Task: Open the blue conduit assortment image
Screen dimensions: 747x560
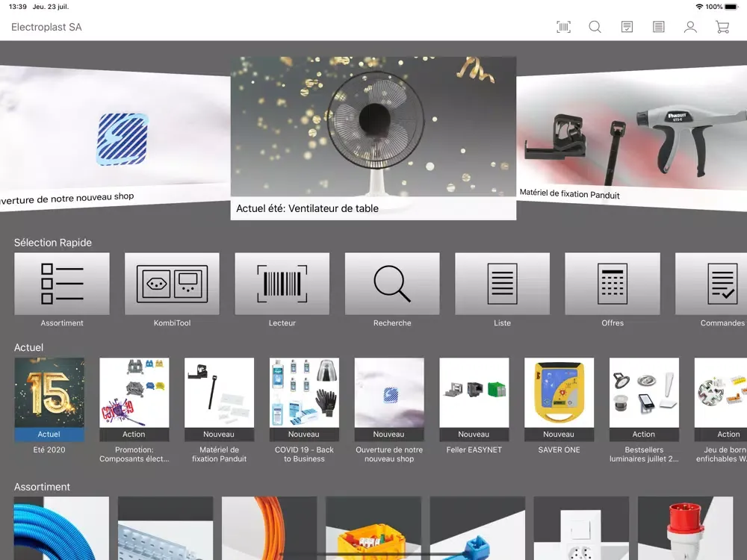Action: tap(61, 528)
